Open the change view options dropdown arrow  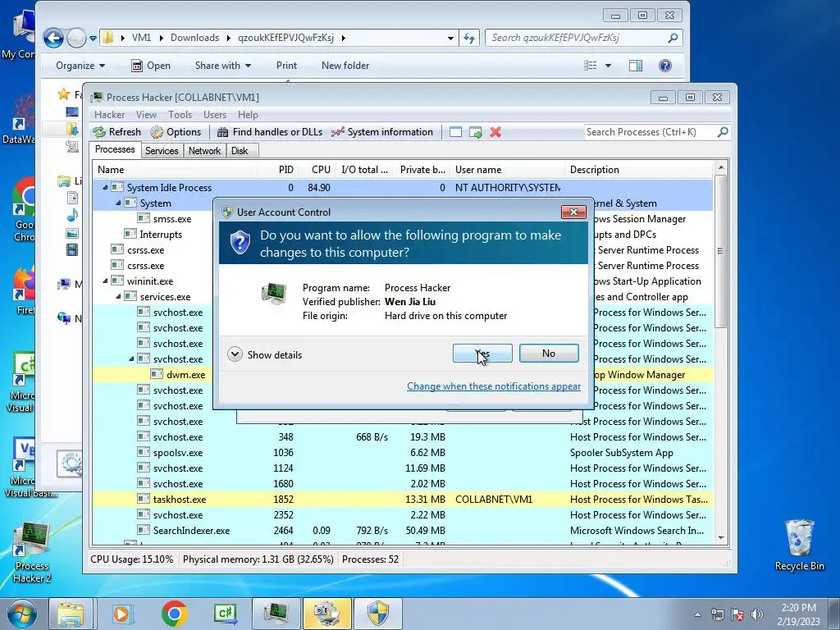[608, 66]
